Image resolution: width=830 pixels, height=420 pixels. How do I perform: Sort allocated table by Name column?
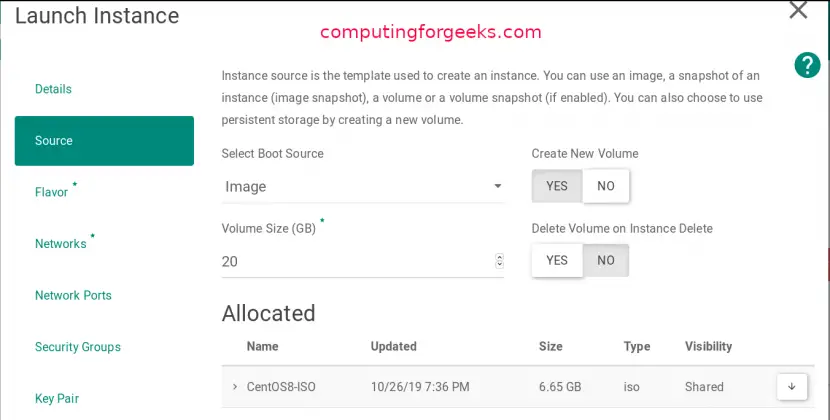pyautogui.click(x=263, y=346)
